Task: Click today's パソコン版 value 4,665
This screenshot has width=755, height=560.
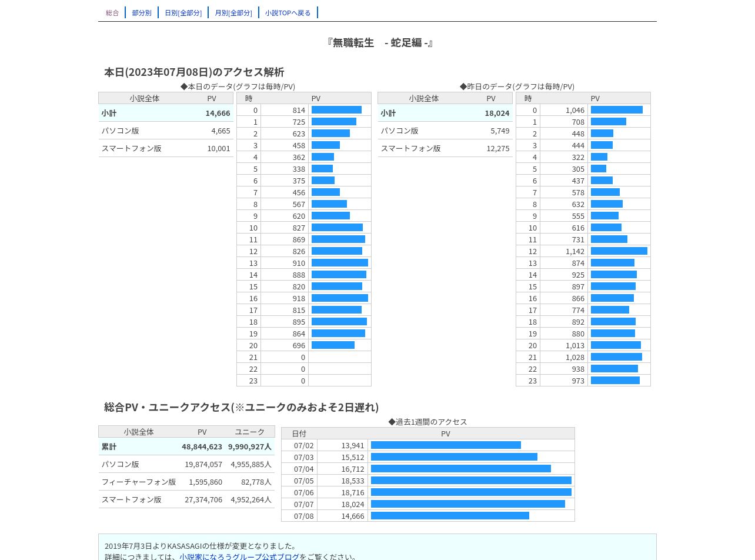Action: [221, 131]
